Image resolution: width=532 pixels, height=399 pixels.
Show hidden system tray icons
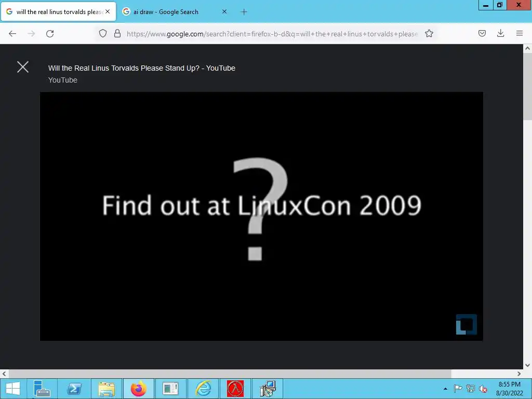pyautogui.click(x=445, y=389)
